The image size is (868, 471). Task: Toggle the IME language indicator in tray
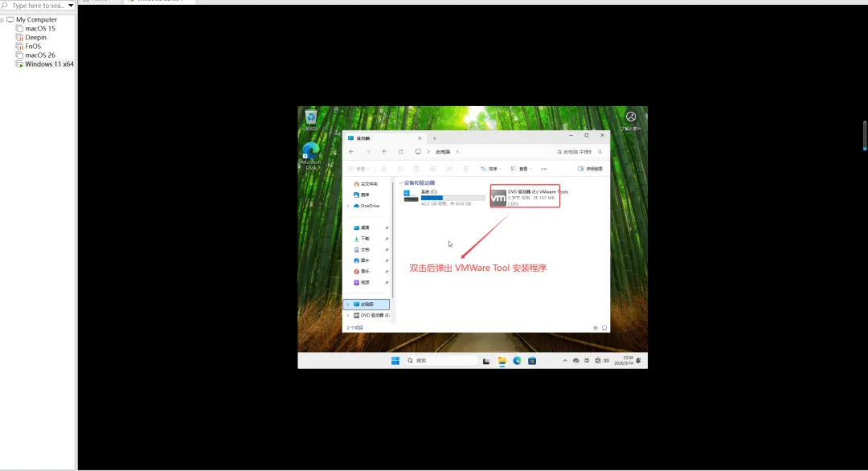(x=587, y=361)
